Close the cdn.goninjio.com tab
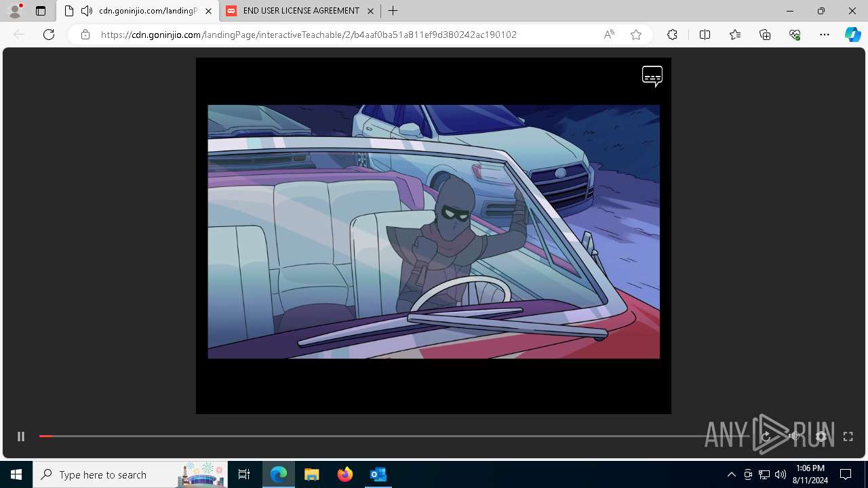868x488 pixels. tap(208, 11)
